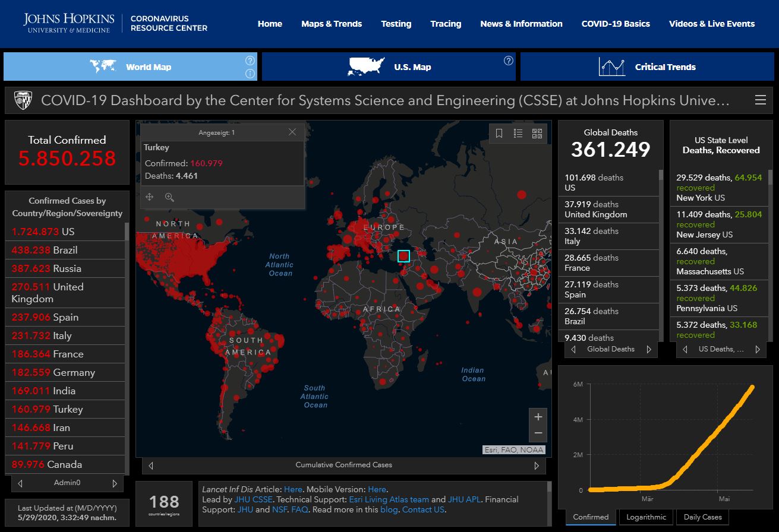Open News & Information menu

521,24
